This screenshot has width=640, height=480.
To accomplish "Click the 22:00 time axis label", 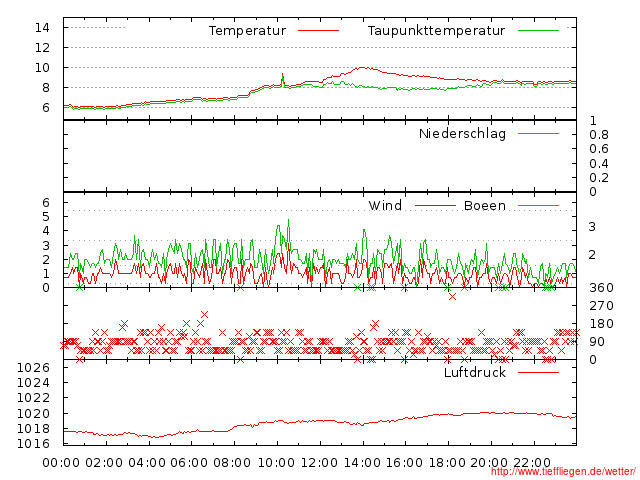I will 532,463.
